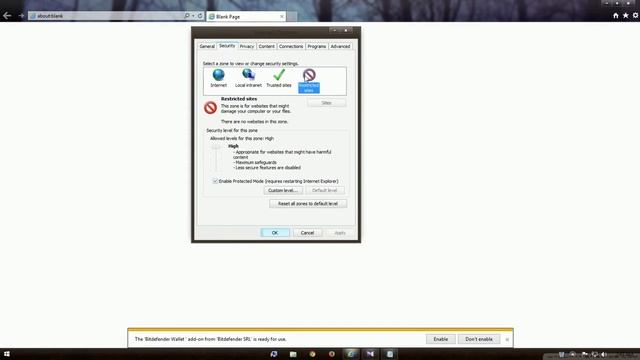Click the Internet Explorer taskbar icon
This screenshot has height=360, width=640.
tap(351, 354)
